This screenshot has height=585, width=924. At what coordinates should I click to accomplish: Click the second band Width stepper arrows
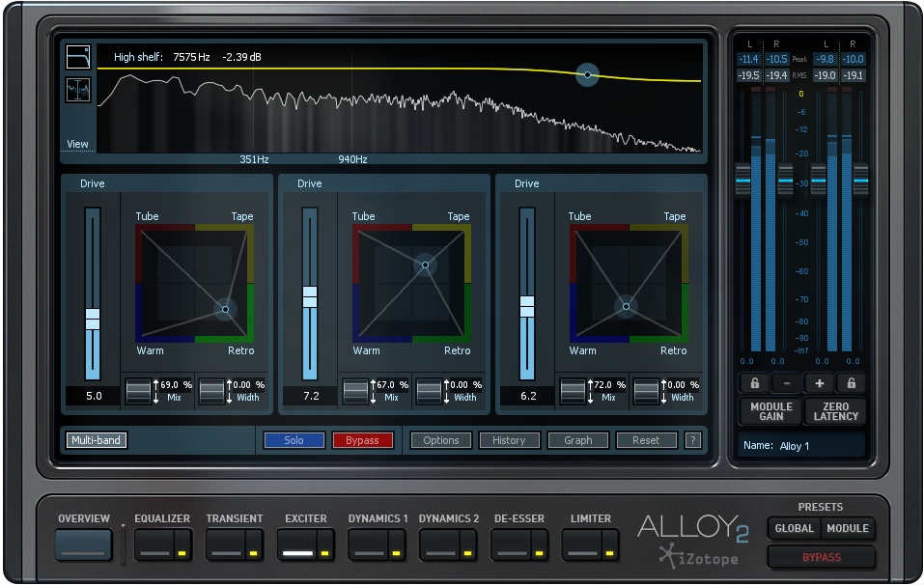[447, 391]
